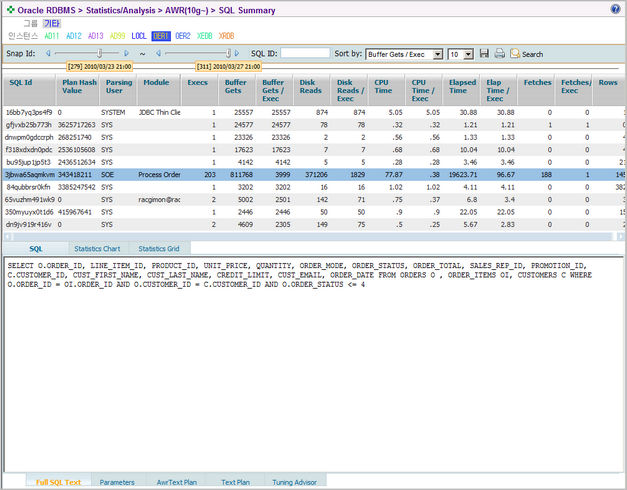Click the grid horizontal scrollbar right arrow
The width and height of the screenshot is (627, 490).
pos(620,236)
